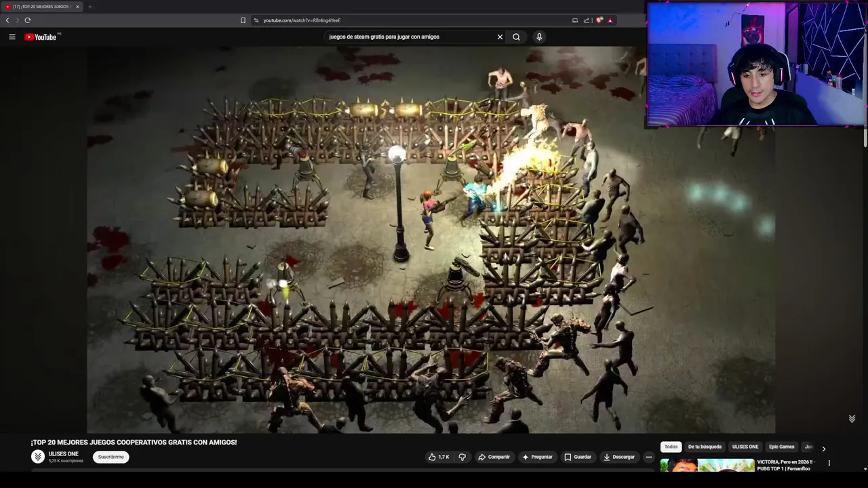Open the three-dot more actions menu
The height and width of the screenshot is (488, 868).
click(x=649, y=457)
